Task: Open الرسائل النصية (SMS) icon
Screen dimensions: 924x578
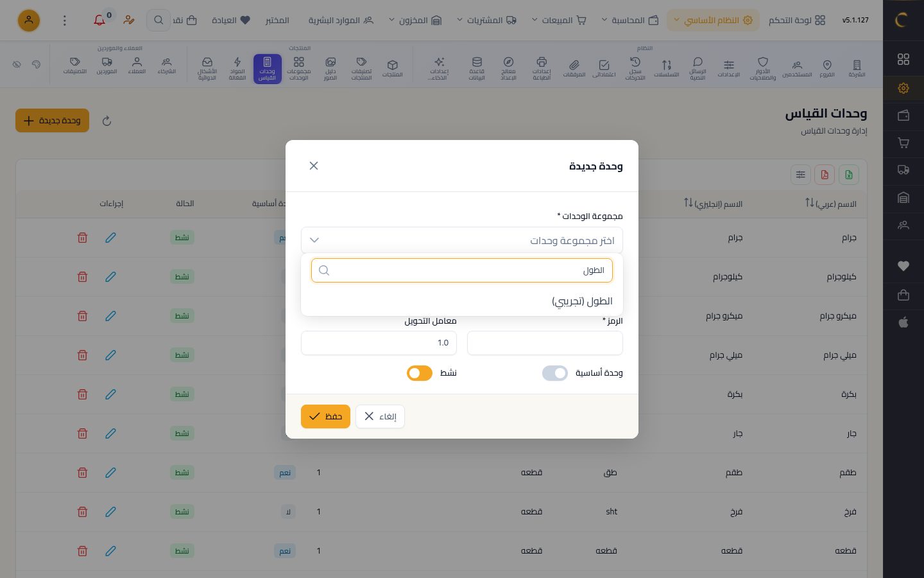Action: (697, 69)
